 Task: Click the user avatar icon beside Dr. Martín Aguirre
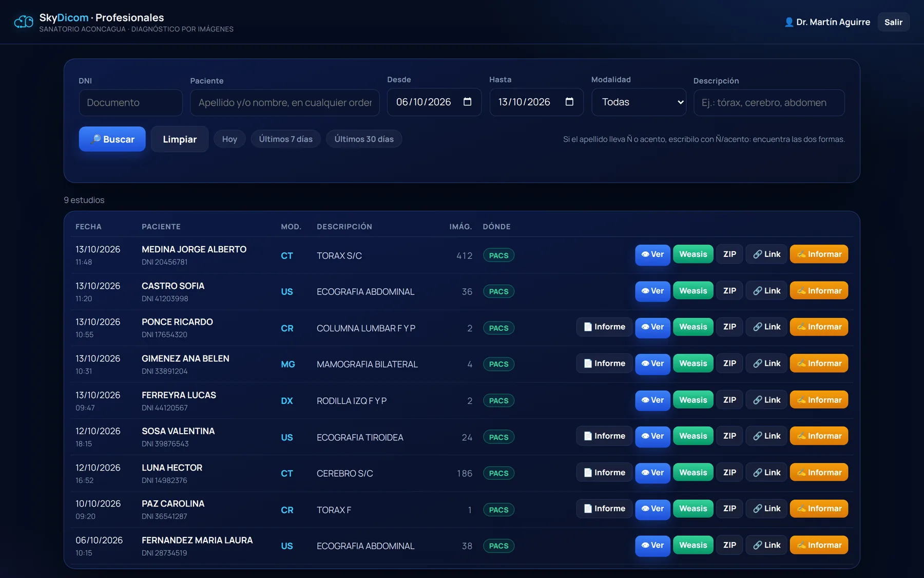pyautogui.click(x=789, y=22)
